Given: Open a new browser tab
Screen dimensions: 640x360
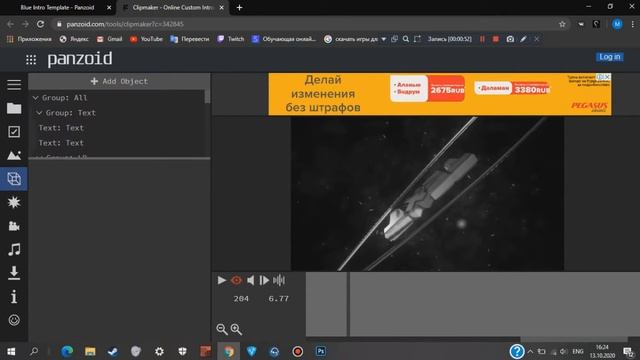Looking at the screenshot, I should (x=239, y=7).
